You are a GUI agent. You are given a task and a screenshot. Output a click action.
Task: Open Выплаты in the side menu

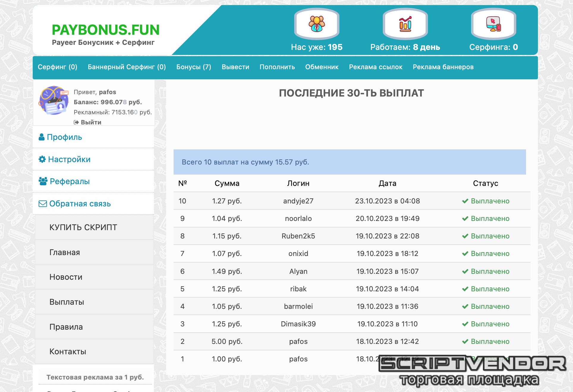tap(94, 302)
